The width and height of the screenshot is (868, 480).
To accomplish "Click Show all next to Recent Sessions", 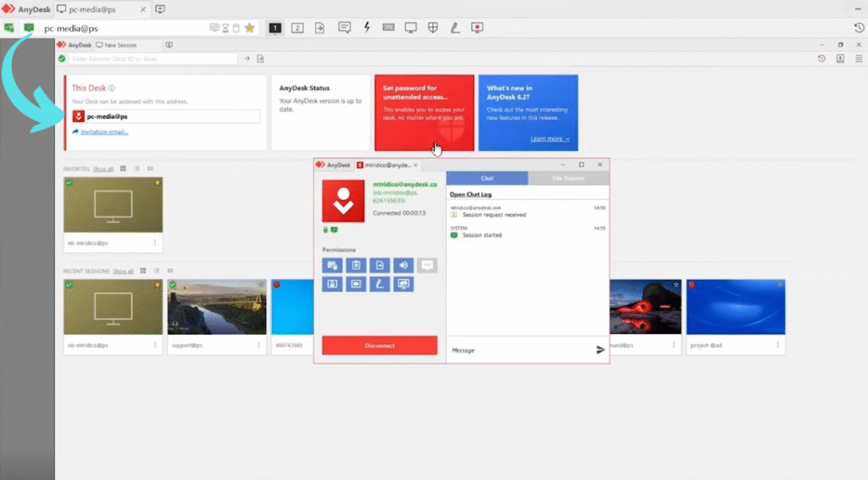I will click(123, 271).
